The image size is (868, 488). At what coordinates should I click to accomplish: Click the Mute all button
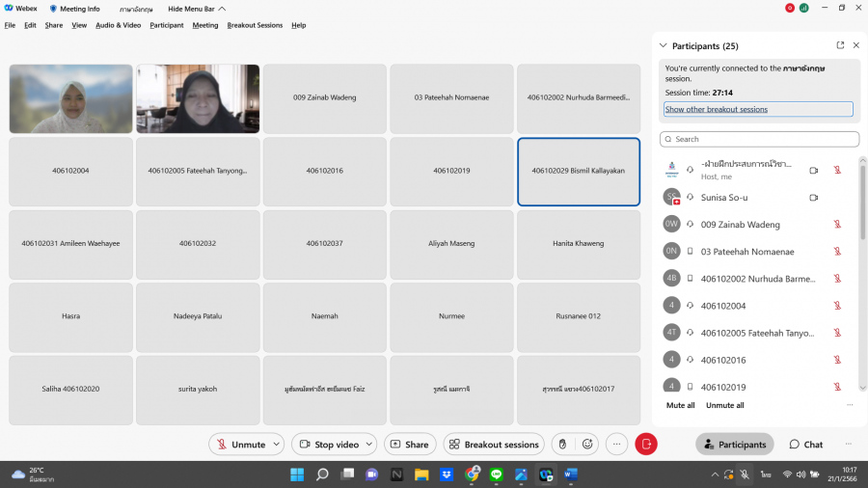coord(680,405)
